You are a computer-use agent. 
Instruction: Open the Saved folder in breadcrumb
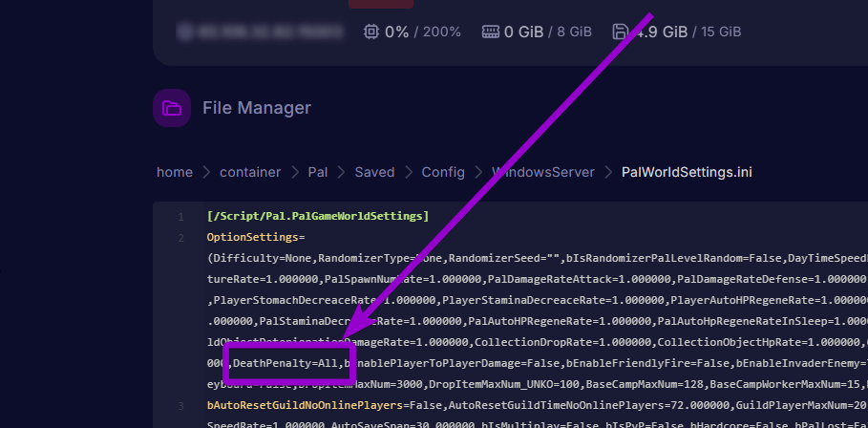pyautogui.click(x=374, y=172)
